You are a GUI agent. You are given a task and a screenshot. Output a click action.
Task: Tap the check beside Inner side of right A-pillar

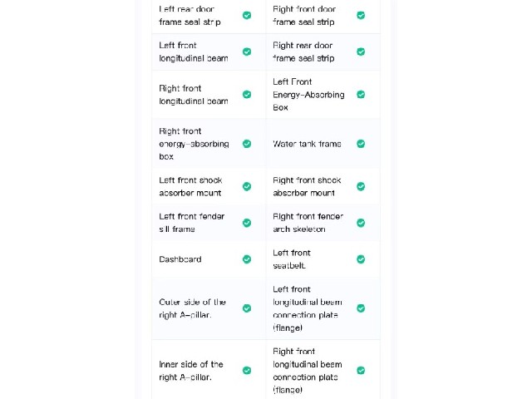(247, 370)
